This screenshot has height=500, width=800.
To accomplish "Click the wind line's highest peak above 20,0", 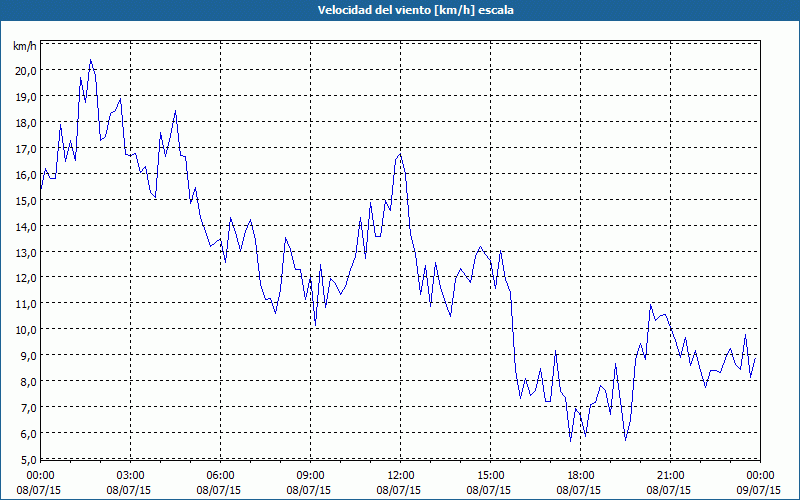I will (x=91, y=60).
